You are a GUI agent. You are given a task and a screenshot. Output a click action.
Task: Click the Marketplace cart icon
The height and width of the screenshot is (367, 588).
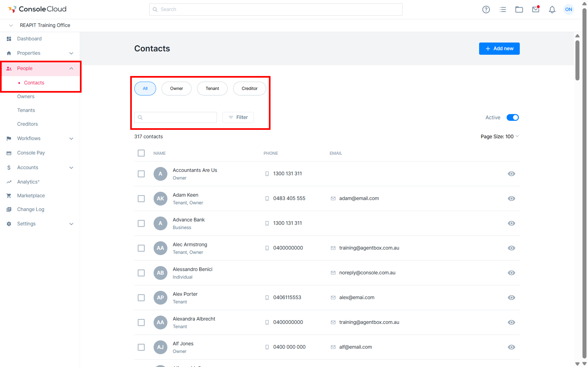click(x=9, y=196)
